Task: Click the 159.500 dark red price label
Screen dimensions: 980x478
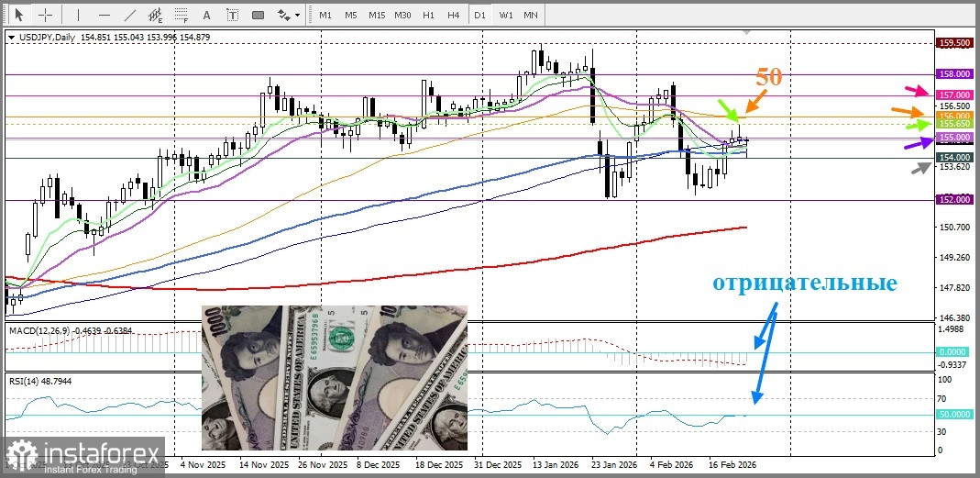Action: coord(955,43)
